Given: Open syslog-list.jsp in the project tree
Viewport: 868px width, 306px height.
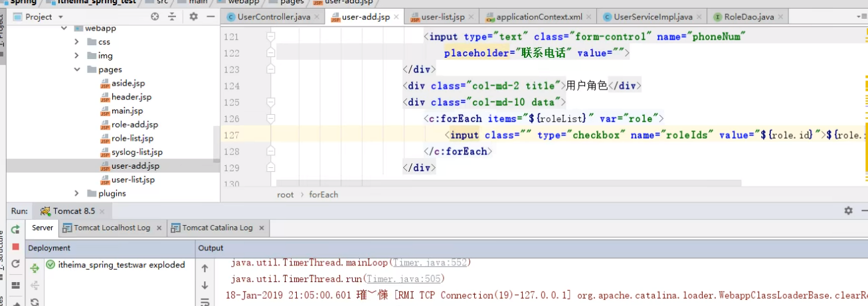Looking at the screenshot, I should pyautogui.click(x=137, y=153).
